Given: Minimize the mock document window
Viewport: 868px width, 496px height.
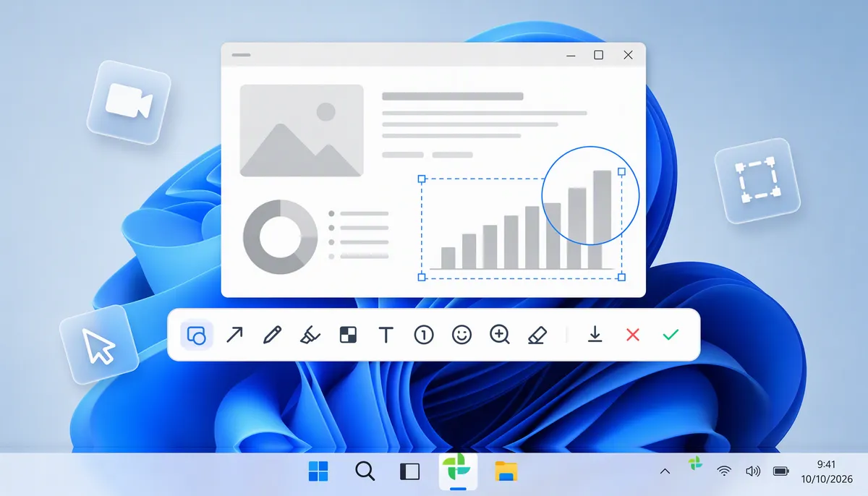Looking at the screenshot, I should pyautogui.click(x=571, y=55).
